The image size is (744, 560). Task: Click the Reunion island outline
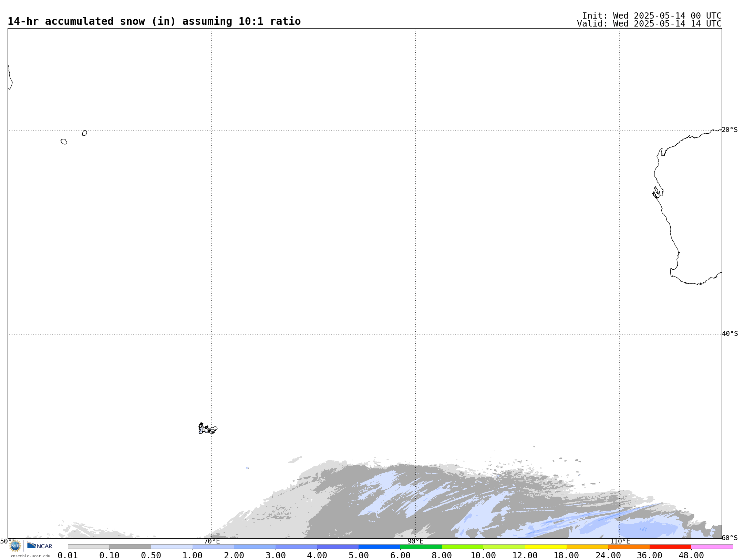[x=64, y=142]
